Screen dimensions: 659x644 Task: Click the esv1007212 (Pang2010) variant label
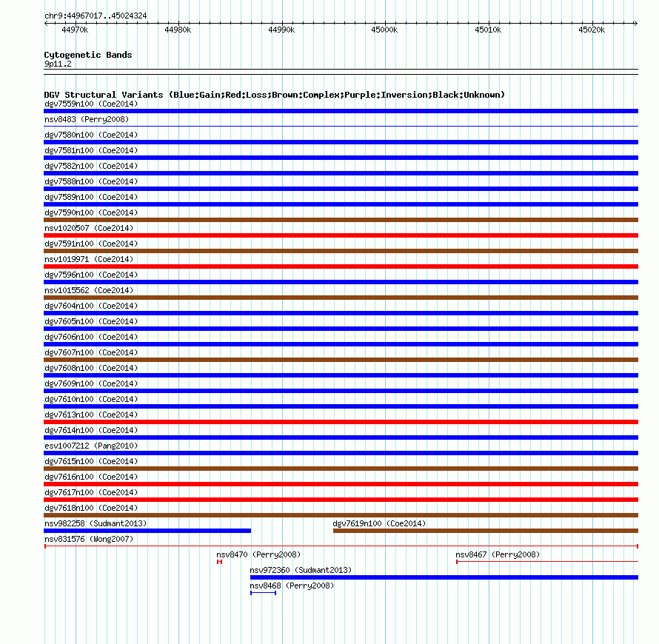pos(91,446)
